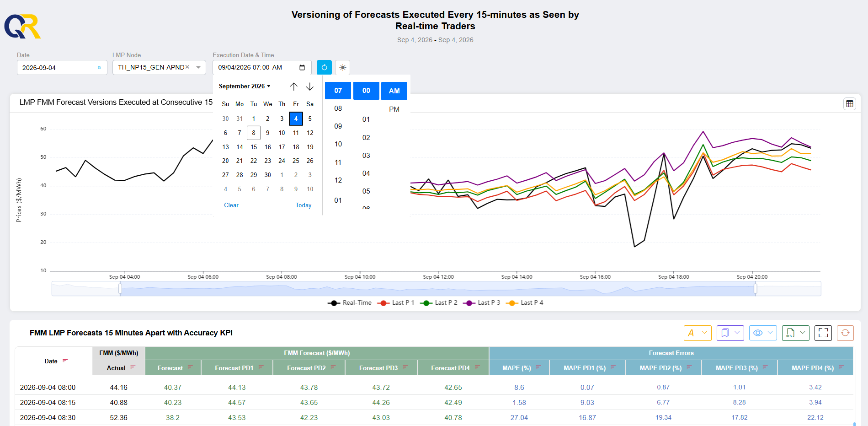
Task: Open dropdown arrow beside eye tool
Action: pos(770,333)
